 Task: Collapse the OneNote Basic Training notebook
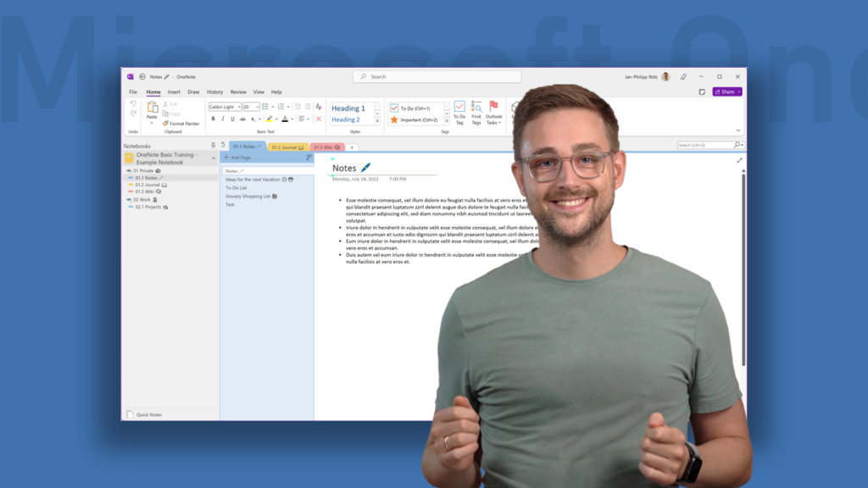213,158
